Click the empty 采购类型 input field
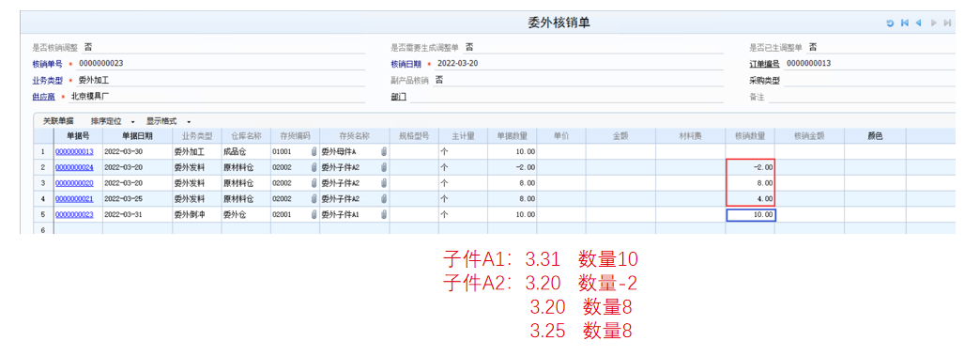Viewport: 980px width, 356px height. [869, 80]
